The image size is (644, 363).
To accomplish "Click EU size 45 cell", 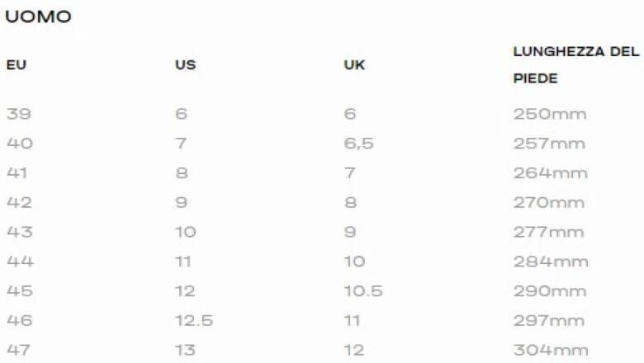I will (x=18, y=291).
